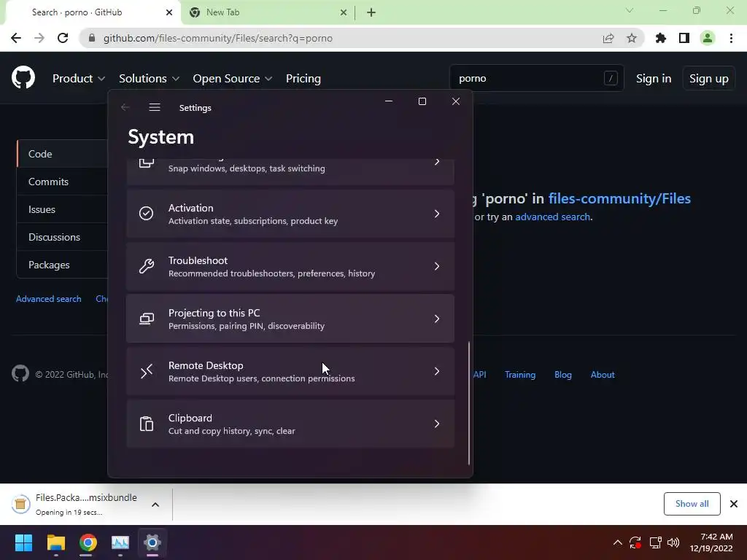Click the network tray icon

pos(655,542)
